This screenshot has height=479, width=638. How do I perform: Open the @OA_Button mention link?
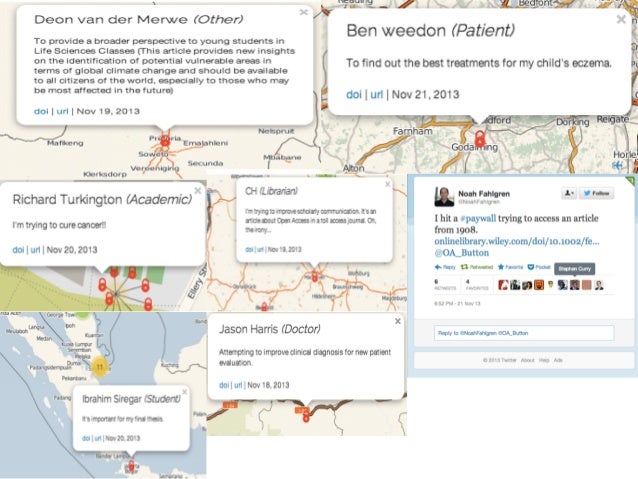462,253
